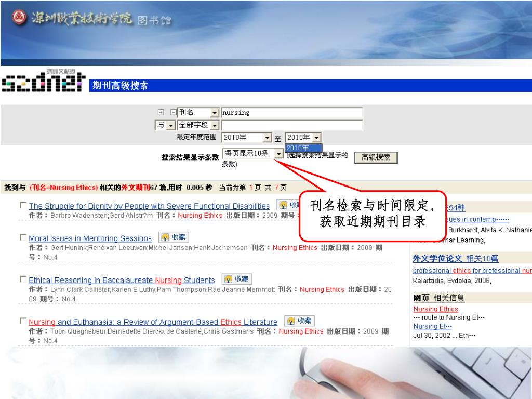Click the minus icon to remove search row

point(174,112)
